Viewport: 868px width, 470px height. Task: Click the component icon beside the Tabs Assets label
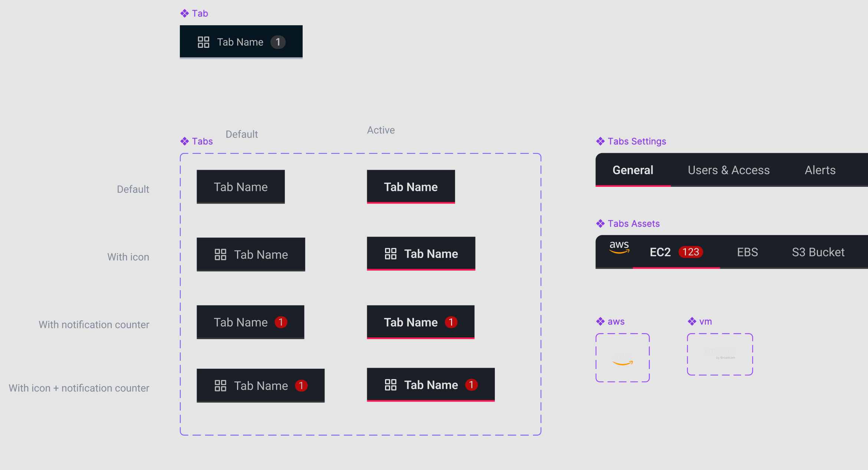tap(600, 224)
